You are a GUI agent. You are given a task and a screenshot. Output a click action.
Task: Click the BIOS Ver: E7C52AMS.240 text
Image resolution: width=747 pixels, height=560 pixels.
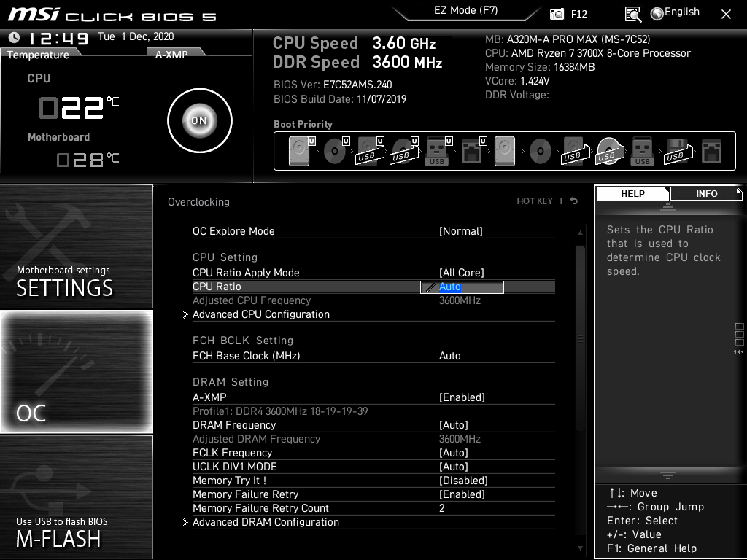(x=333, y=85)
